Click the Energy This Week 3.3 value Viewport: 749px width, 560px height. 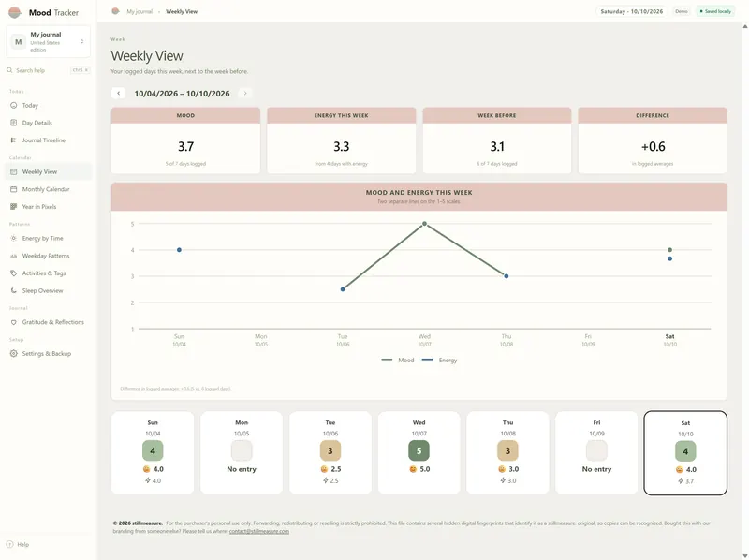click(341, 146)
